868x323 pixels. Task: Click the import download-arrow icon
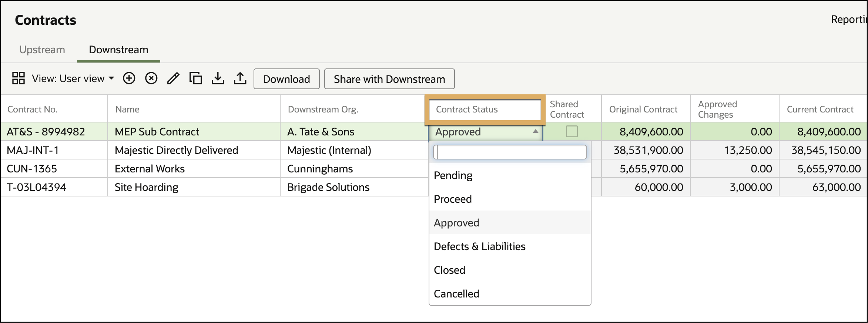[218, 78]
